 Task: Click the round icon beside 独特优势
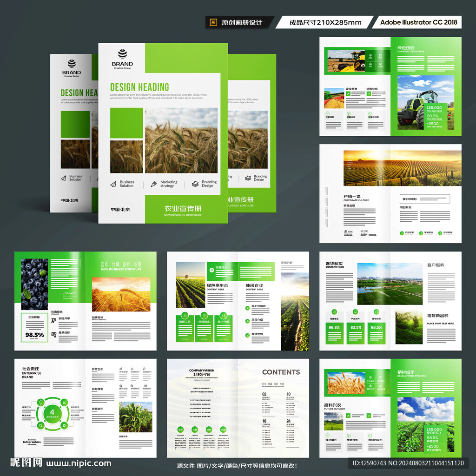247,335
